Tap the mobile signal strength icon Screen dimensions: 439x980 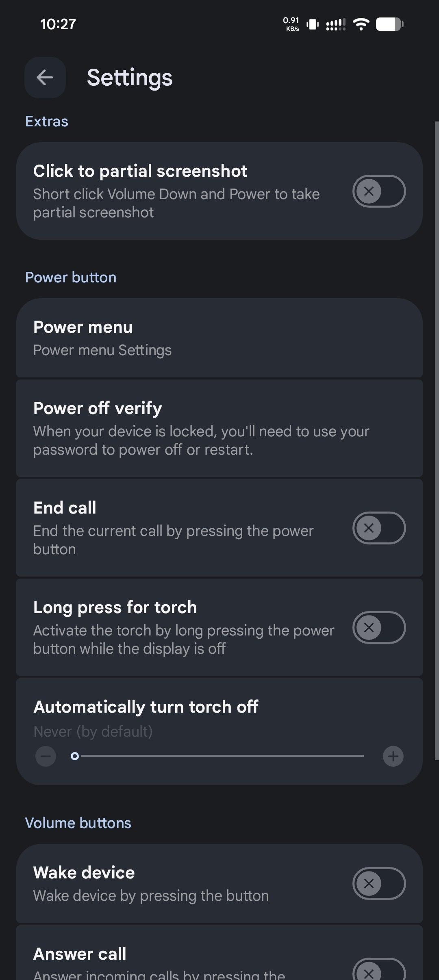click(x=336, y=24)
